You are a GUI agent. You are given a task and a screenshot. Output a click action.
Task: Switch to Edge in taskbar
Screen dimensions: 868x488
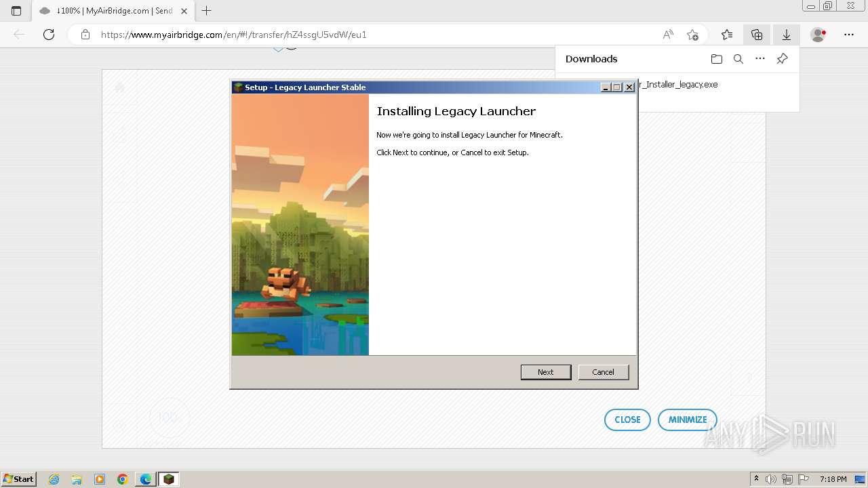click(x=146, y=479)
